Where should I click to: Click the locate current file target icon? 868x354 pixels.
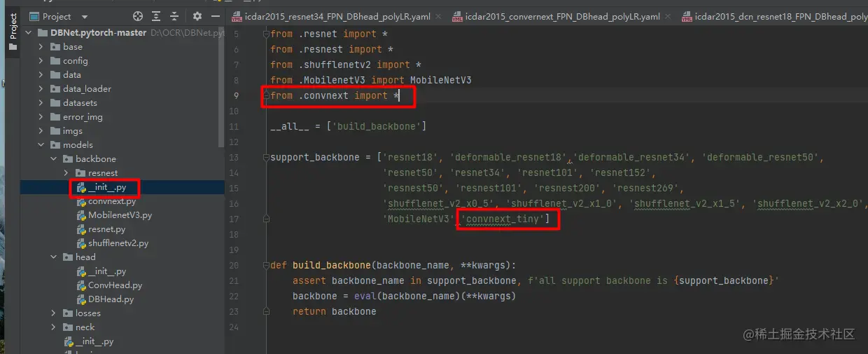pos(138,16)
